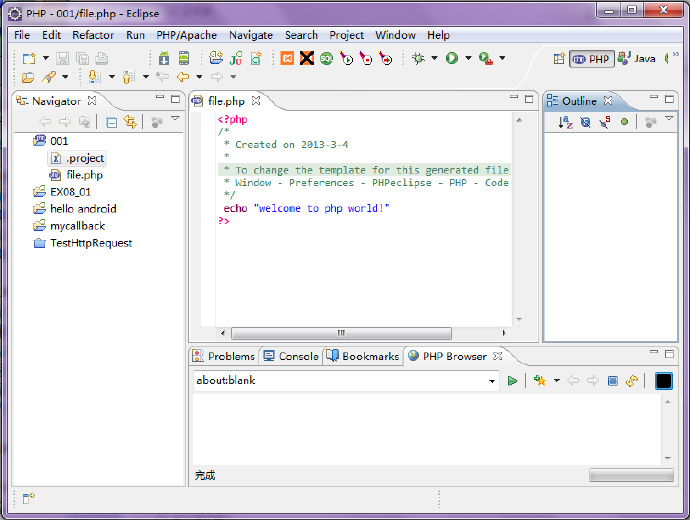Click the Android SDK Manager download icon

coord(164,58)
